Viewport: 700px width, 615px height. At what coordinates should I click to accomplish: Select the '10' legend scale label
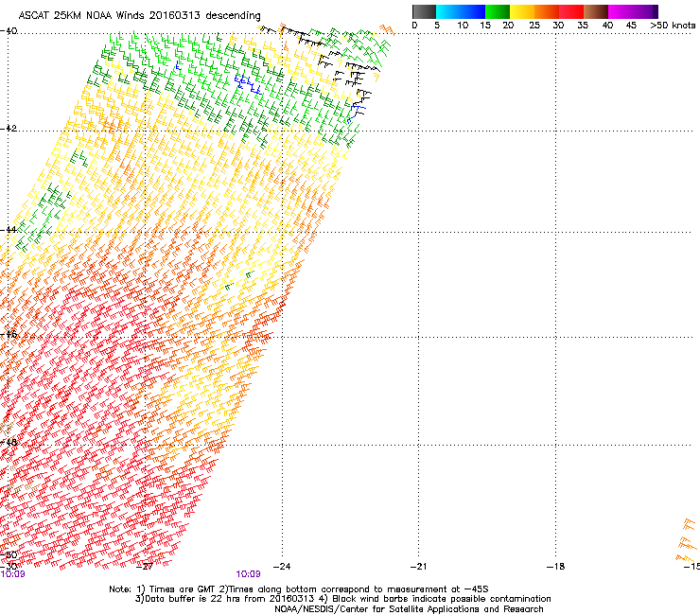[x=463, y=26]
